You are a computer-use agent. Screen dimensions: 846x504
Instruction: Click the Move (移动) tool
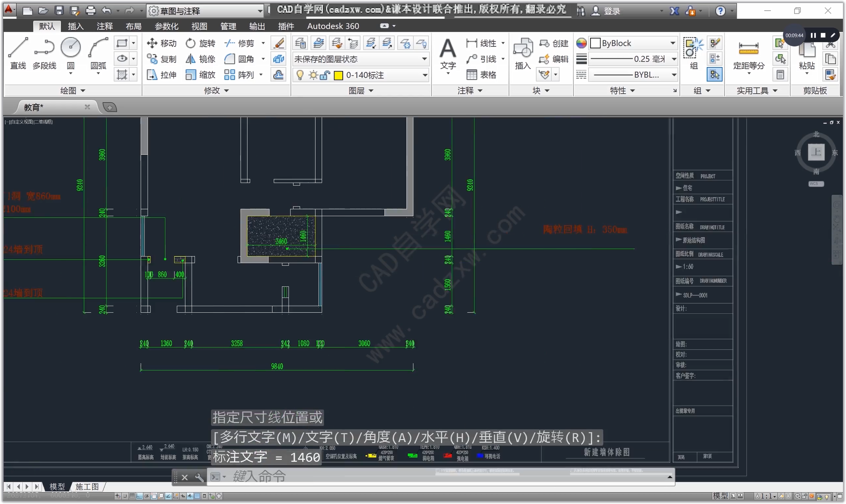pos(162,43)
